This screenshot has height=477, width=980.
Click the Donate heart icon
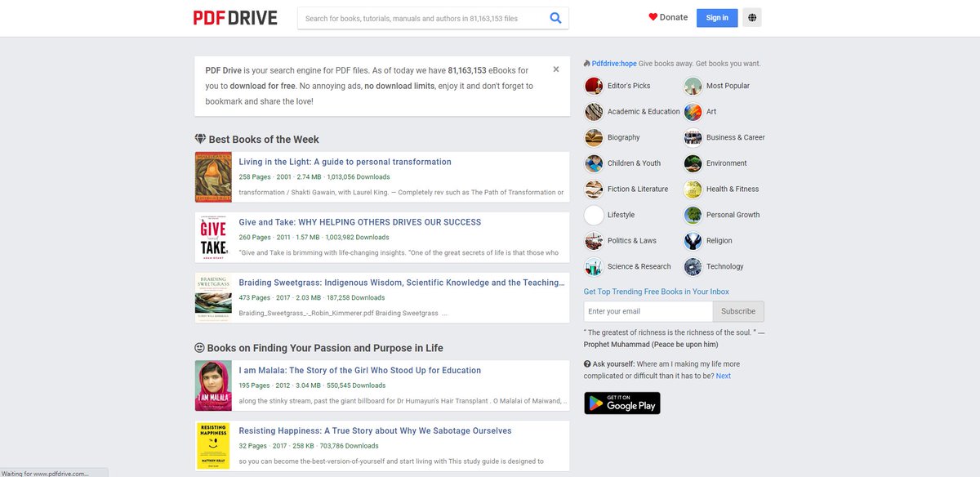653,17
